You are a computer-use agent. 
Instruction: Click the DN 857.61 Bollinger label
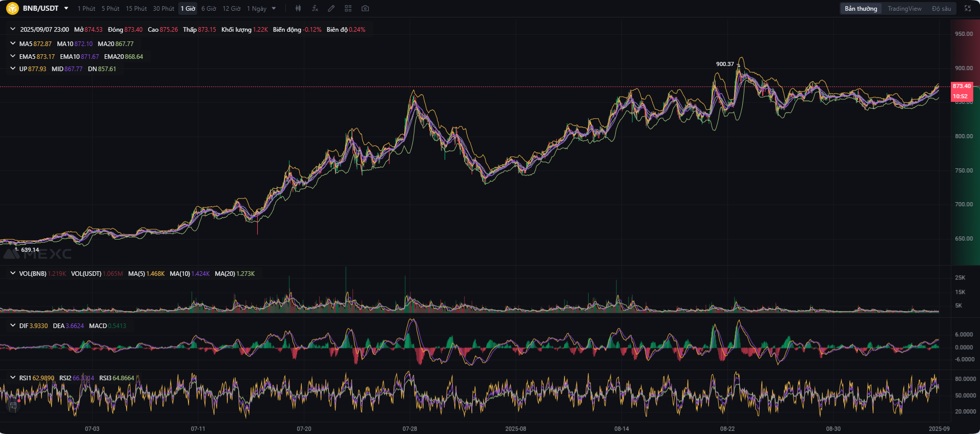(102, 69)
